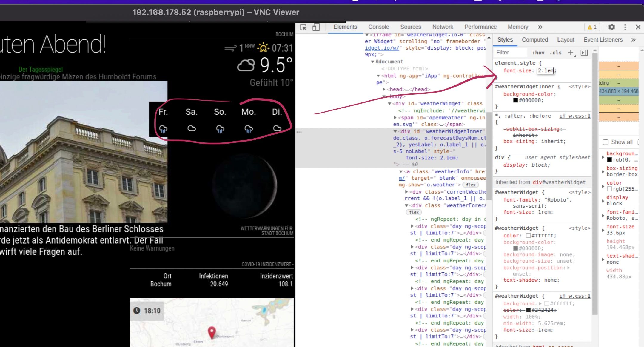The height and width of the screenshot is (347, 644).
Task: Click the styles Filter input field
Action: point(510,53)
